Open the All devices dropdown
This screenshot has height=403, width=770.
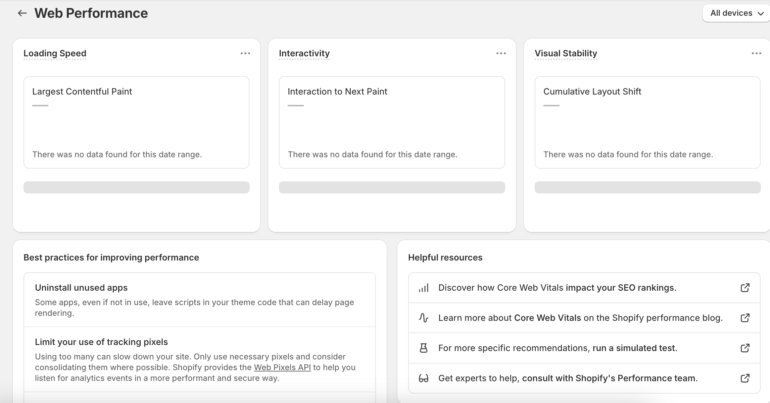(737, 13)
